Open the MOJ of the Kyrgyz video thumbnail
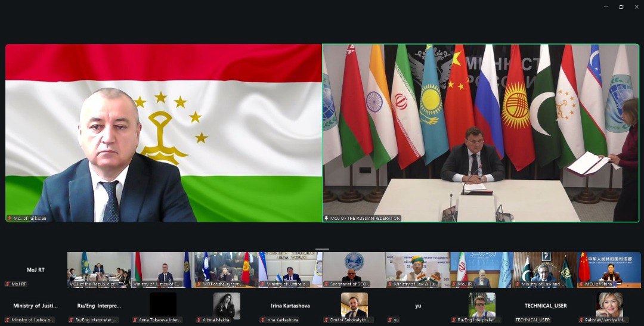 [x=227, y=270]
